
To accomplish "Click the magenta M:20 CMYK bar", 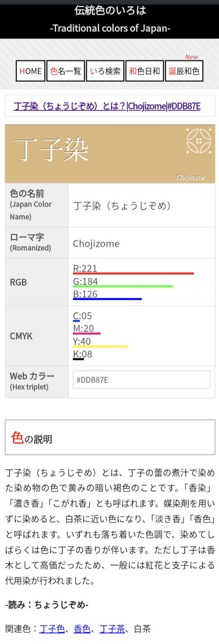I will click(87, 333).
